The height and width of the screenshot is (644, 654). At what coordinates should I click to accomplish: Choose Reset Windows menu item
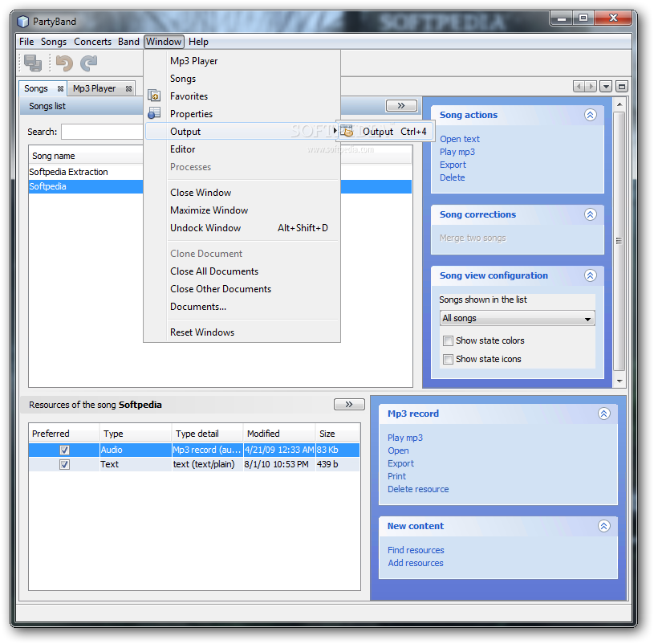pos(242,332)
